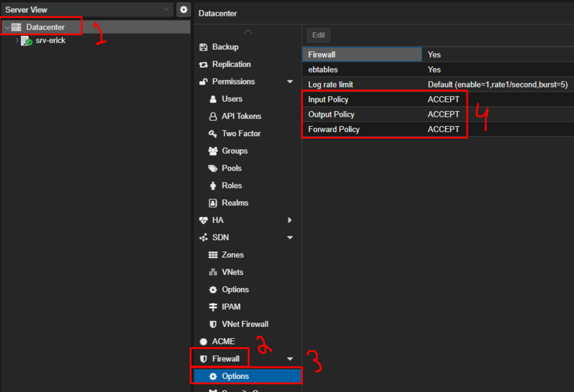This screenshot has width=574, height=392.
Task: Click the SDN network icon
Action: (x=203, y=238)
